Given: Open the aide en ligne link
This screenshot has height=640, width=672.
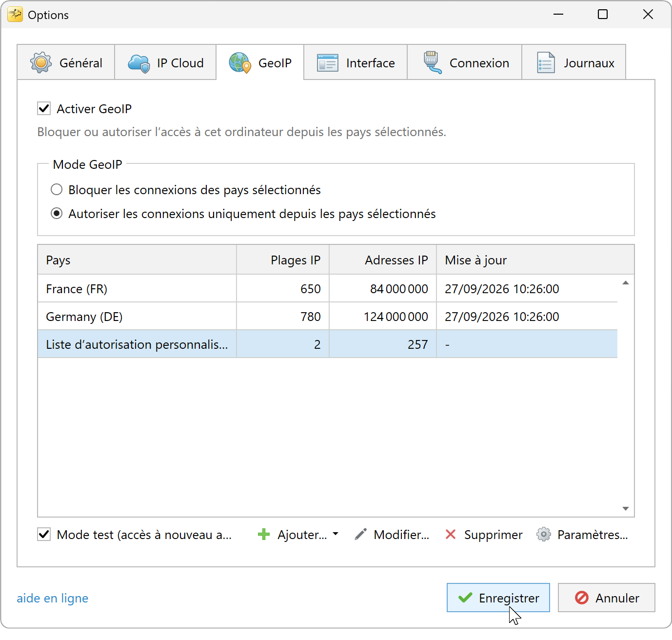Looking at the screenshot, I should coord(53,598).
